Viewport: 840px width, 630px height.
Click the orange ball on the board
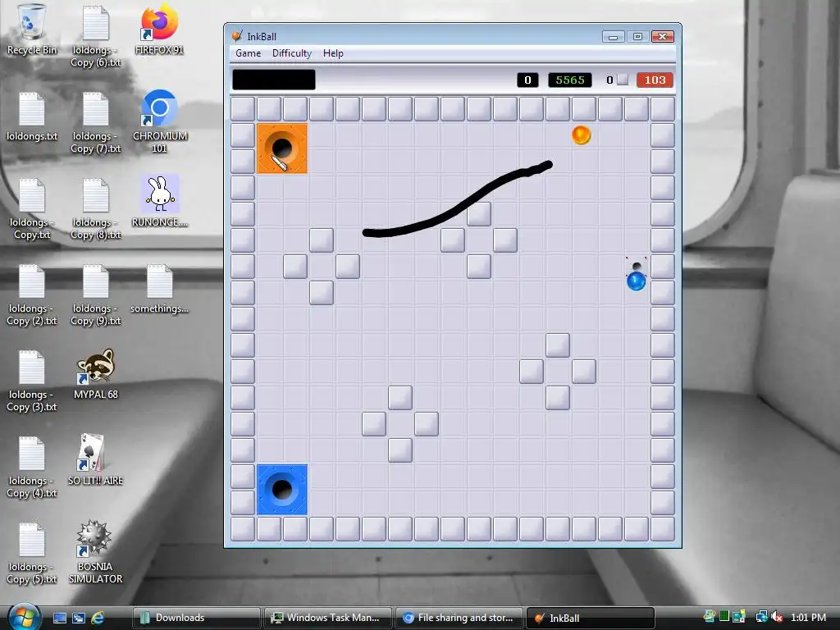click(x=582, y=135)
